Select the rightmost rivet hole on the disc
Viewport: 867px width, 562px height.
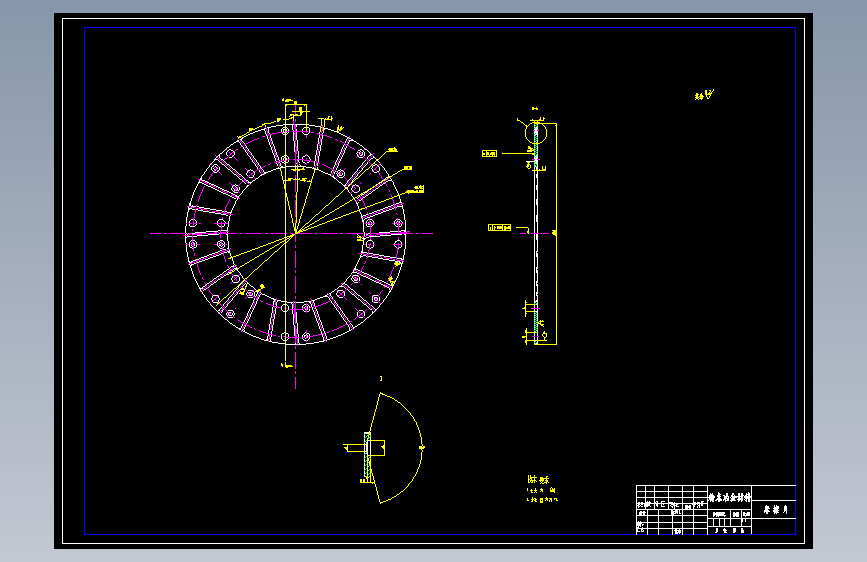(398, 223)
